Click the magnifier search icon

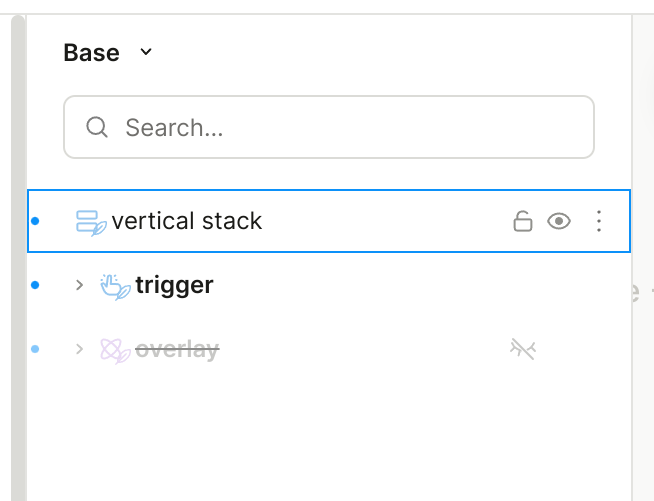(x=97, y=127)
